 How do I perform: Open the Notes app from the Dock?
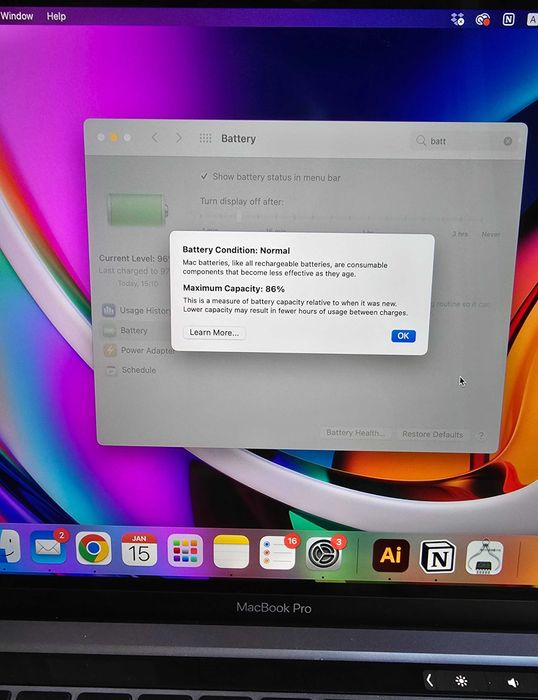[x=231, y=552]
